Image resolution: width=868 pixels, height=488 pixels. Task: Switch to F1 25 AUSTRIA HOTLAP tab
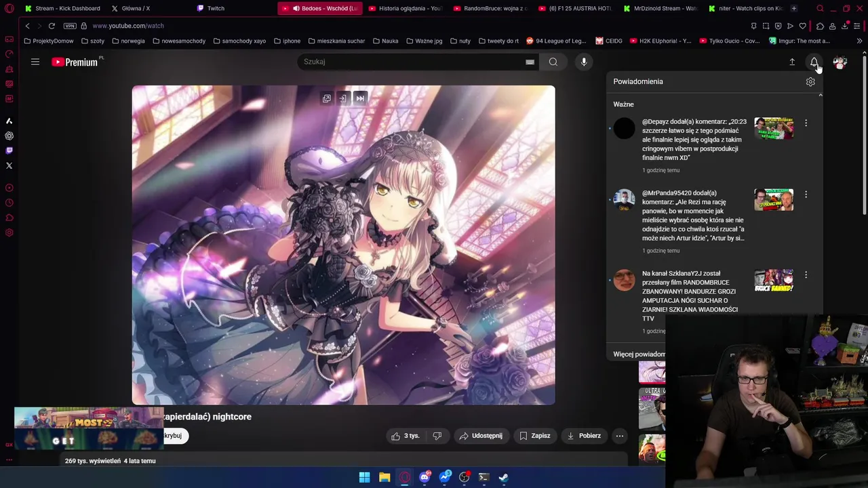[575, 8]
